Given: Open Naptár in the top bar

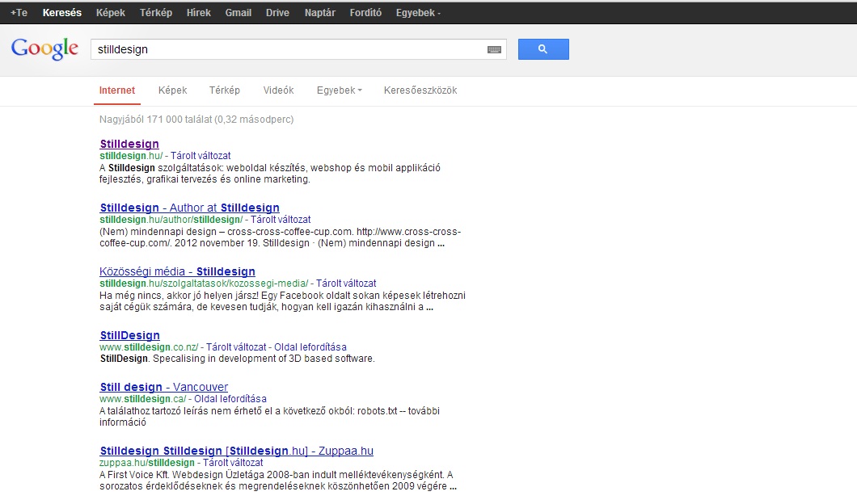Looking at the screenshot, I should click(320, 13).
